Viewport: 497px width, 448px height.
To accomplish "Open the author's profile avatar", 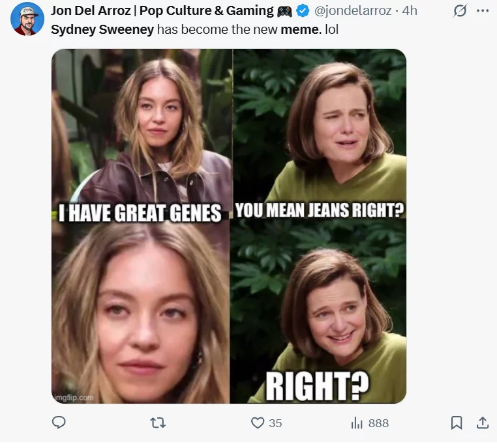I will [27, 19].
